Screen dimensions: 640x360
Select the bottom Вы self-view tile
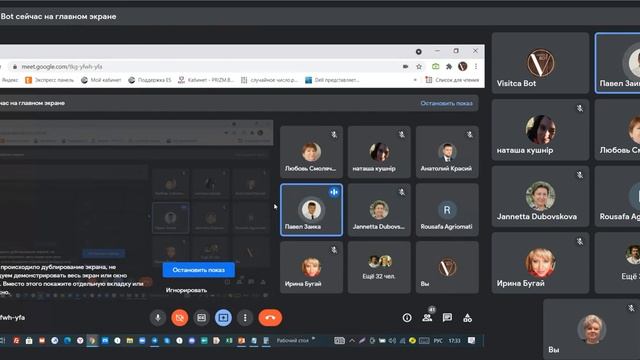click(591, 329)
